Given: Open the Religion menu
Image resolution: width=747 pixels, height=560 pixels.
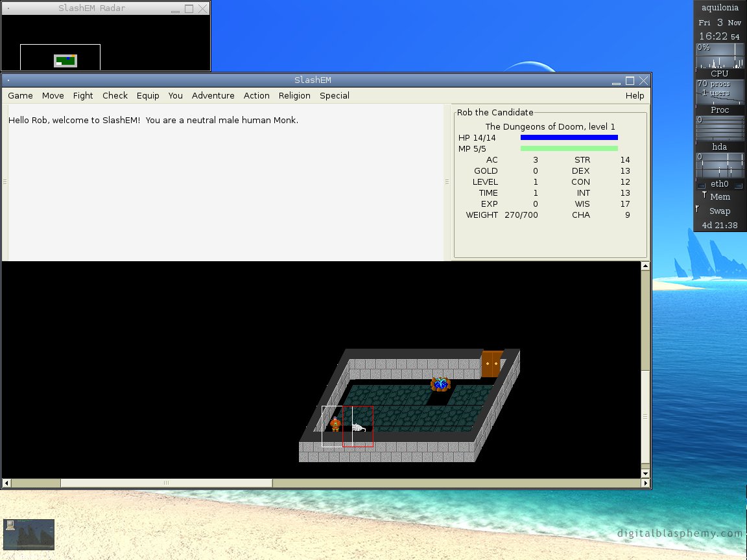Looking at the screenshot, I should coord(294,95).
